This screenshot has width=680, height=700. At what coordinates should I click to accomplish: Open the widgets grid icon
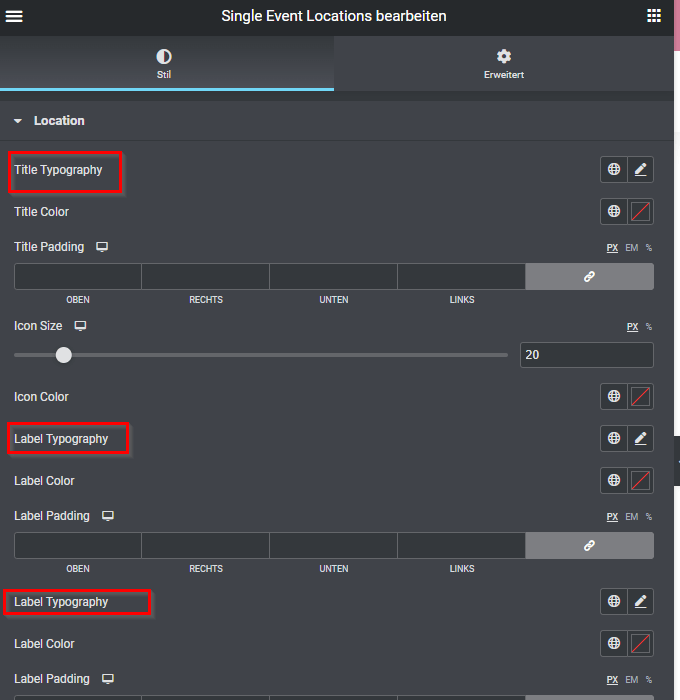pyautogui.click(x=654, y=16)
